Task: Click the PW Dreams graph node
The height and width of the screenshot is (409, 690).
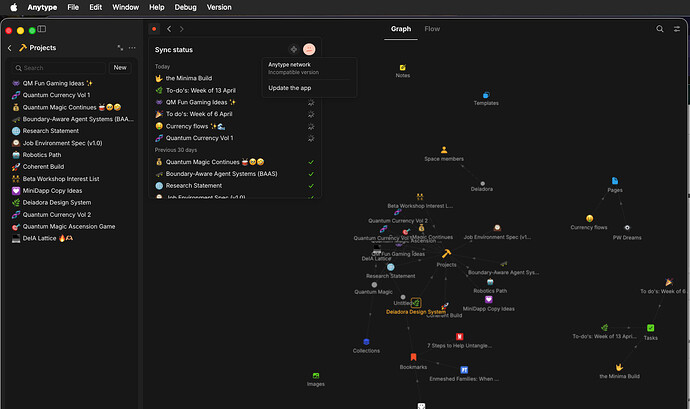Action: pyautogui.click(x=627, y=228)
